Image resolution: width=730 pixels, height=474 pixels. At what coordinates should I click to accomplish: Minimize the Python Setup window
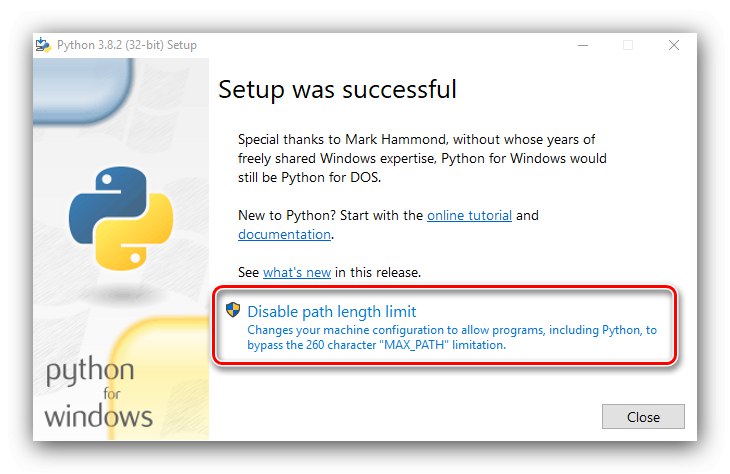point(582,45)
